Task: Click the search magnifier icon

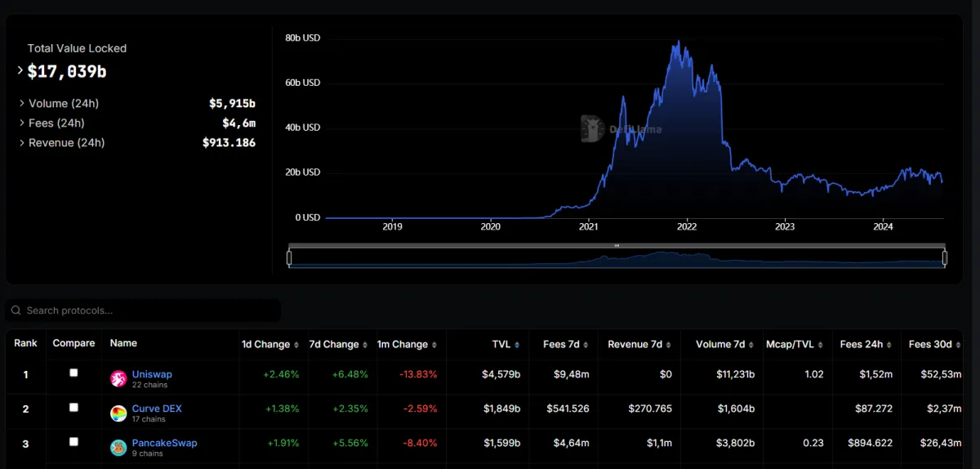Action: click(16, 310)
